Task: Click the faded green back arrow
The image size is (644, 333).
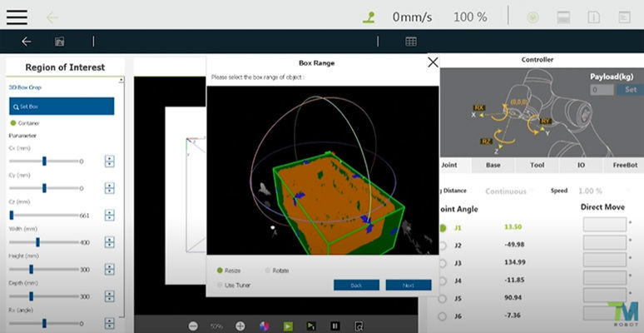Action: click(52, 17)
